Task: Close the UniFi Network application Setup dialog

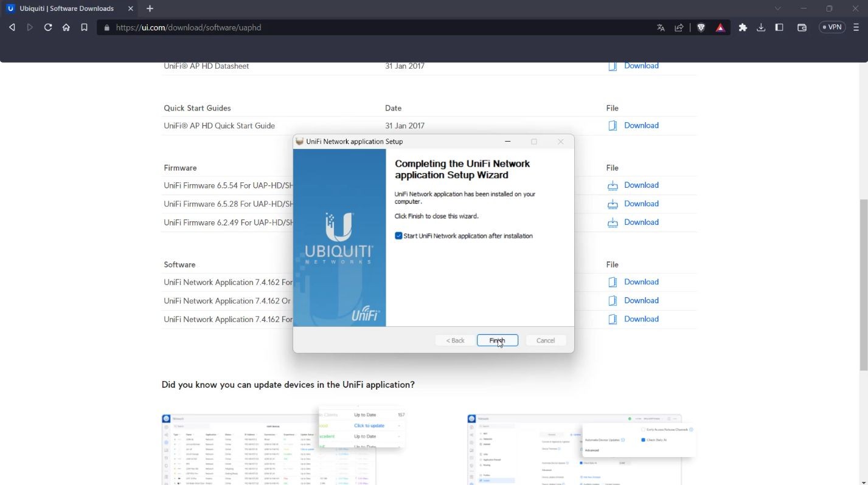Action: click(561, 142)
